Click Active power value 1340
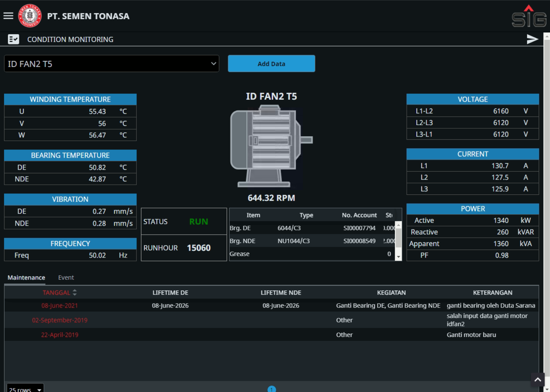The width and height of the screenshot is (550, 392). 501,220
